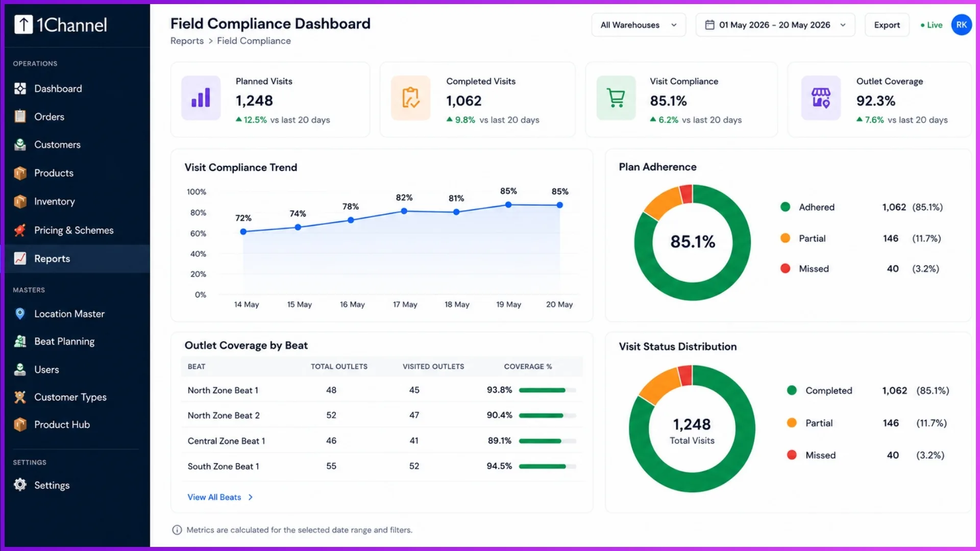The image size is (980, 551).
Task: Click the North Zone Beat 2 row name
Action: pyautogui.click(x=224, y=416)
